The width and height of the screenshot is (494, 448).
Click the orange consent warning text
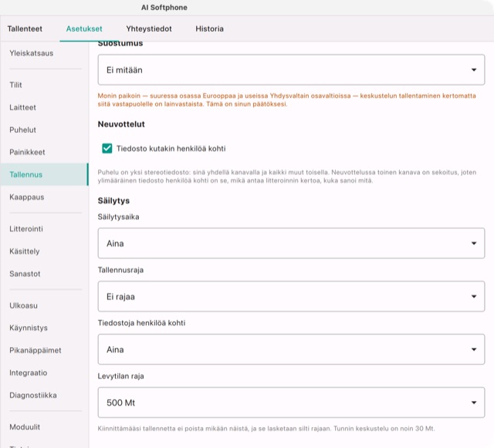286,99
